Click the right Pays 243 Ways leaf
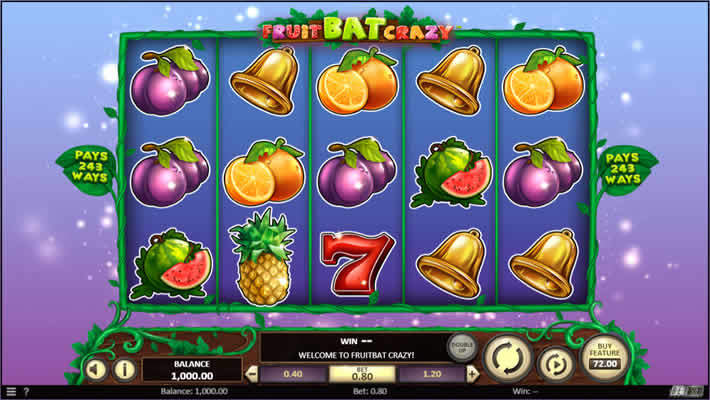The image size is (710, 400). [624, 169]
